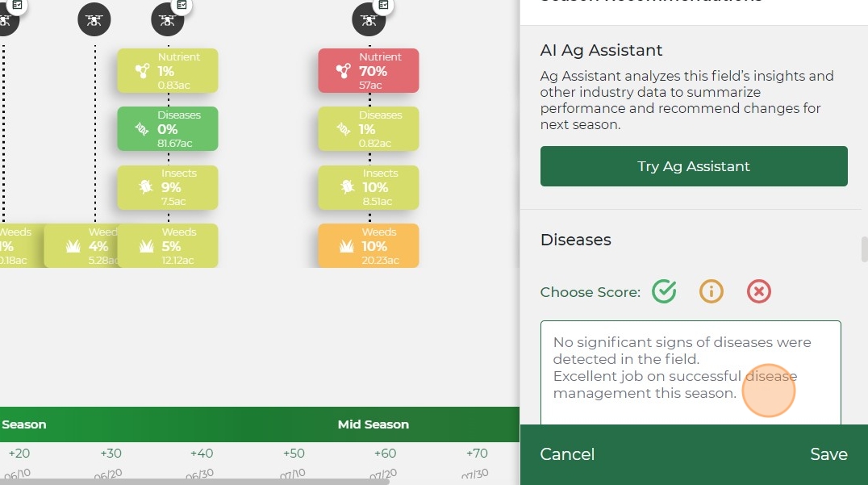This screenshot has height=485, width=868.
Task: Click the Insects 9% insight card
Action: point(168,187)
